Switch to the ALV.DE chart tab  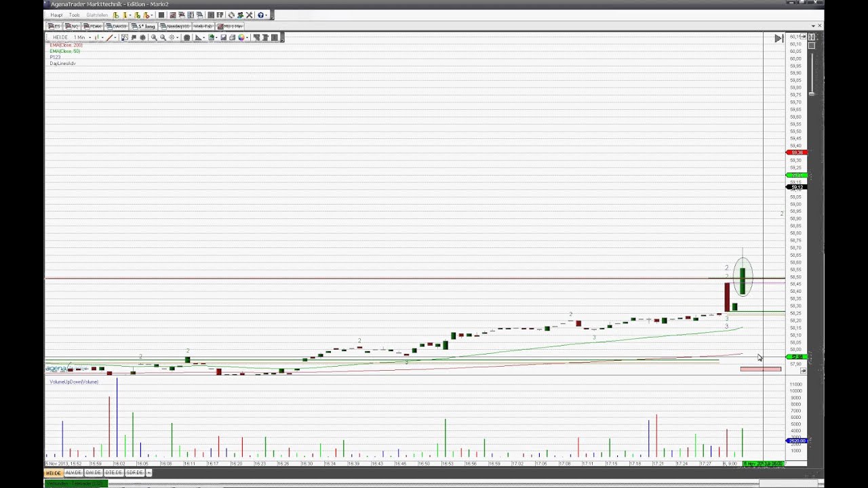(x=73, y=472)
